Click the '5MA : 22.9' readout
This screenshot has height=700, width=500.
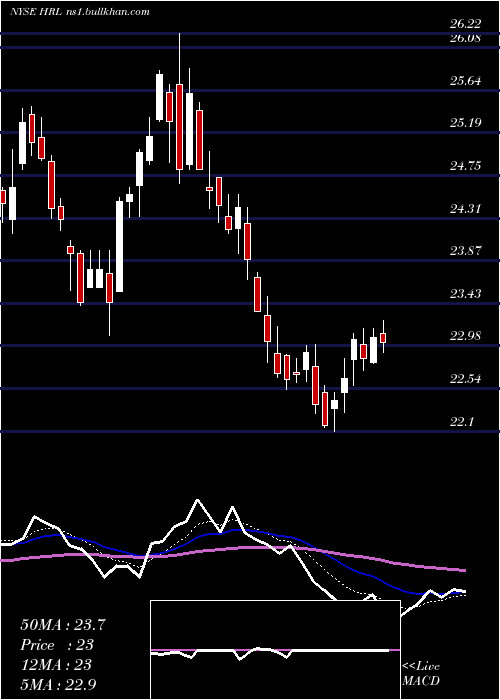58,684
